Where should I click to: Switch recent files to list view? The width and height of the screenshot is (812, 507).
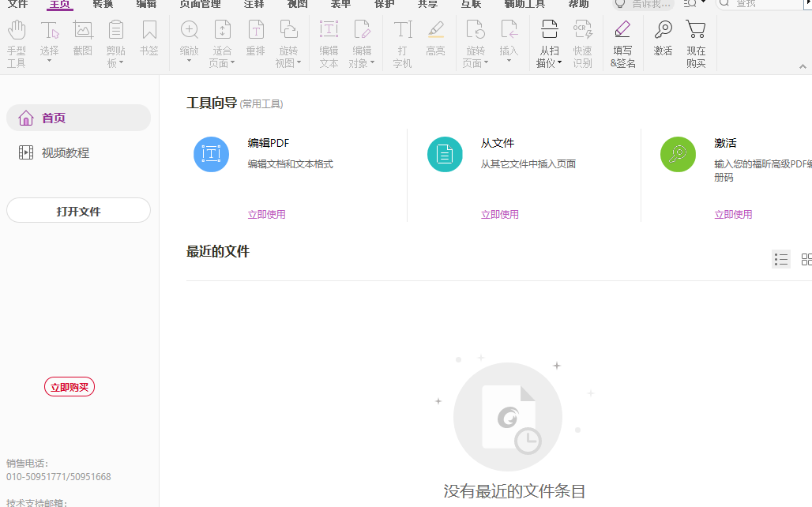point(781,259)
